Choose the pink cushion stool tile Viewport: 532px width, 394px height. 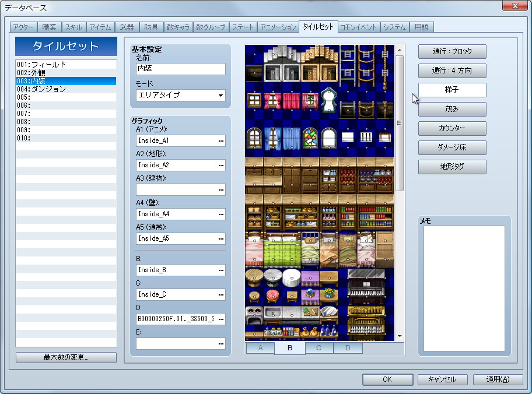pos(273,296)
